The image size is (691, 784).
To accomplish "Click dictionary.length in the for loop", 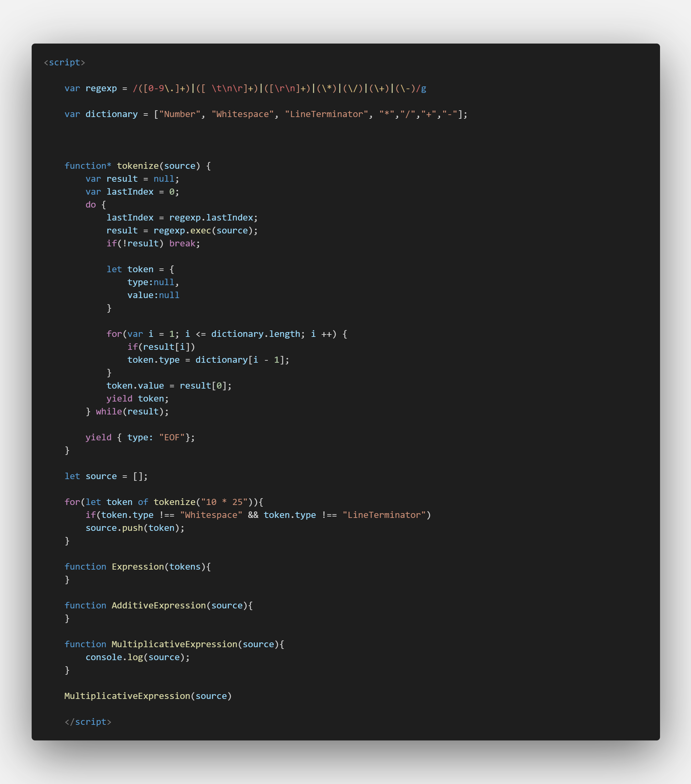I will pyautogui.click(x=256, y=334).
